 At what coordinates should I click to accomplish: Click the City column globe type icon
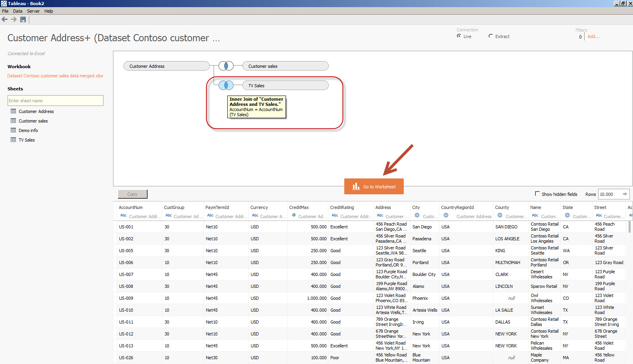(417, 215)
